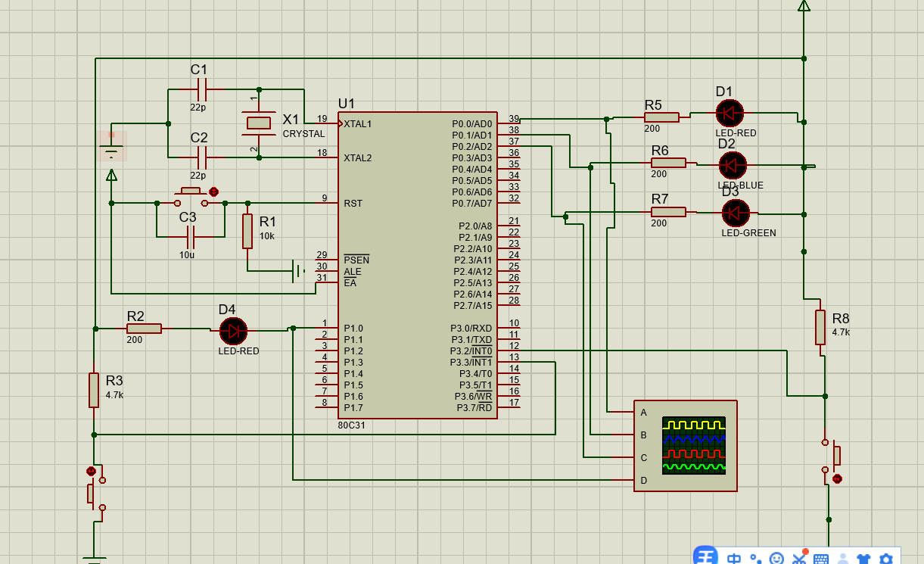Select resistor R3 body
Screen dimensions: 924x564
pyautogui.click(x=94, y=390)
